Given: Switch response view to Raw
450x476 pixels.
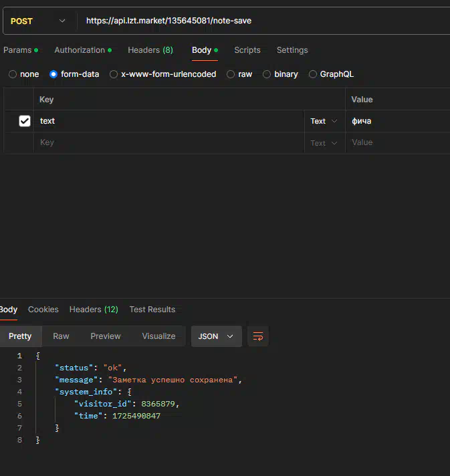Looking at the screenshot, I should tap(61, 336).
